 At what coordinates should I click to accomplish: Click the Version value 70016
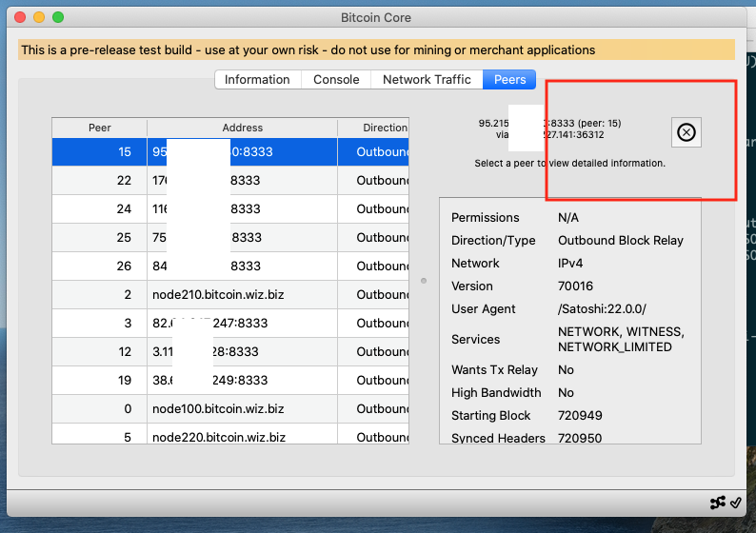tap(575, 286)
